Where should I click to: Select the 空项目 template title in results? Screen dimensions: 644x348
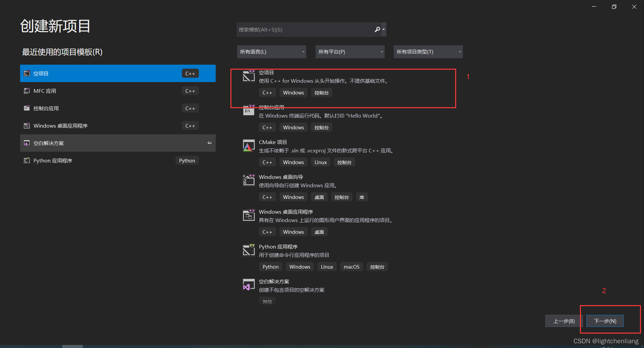coord(266,72)
